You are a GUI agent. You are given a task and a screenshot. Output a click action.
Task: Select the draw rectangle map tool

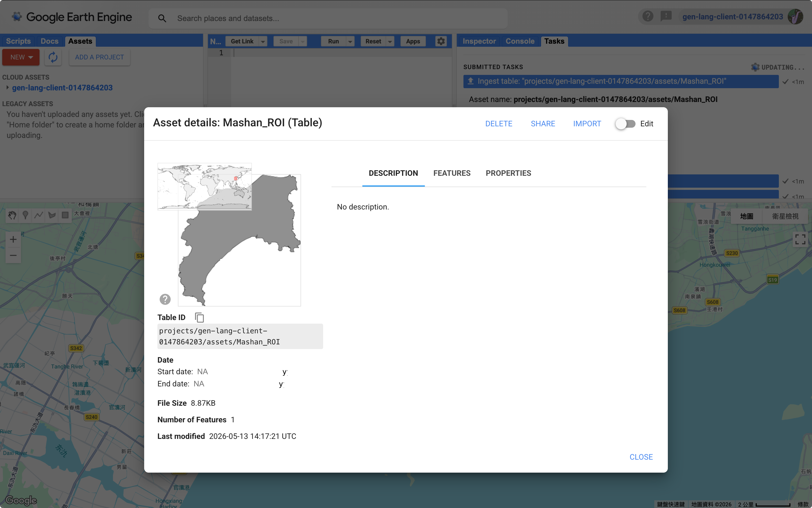pos(65,215)
